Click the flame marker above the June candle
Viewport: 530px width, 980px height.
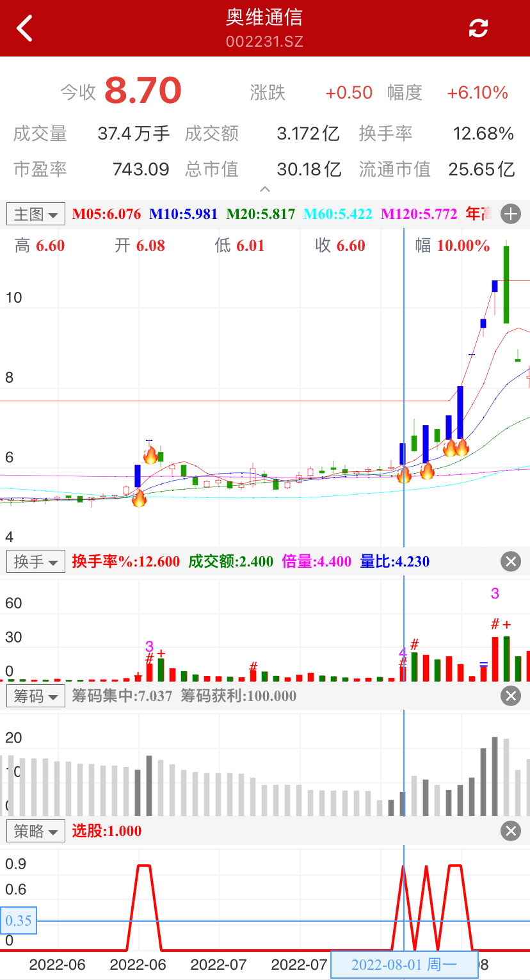(x=150, y=455)
